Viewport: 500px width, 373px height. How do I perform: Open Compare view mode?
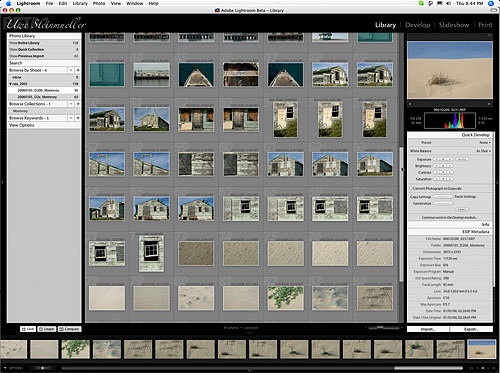pyautogui.click(x=70, y=329)
